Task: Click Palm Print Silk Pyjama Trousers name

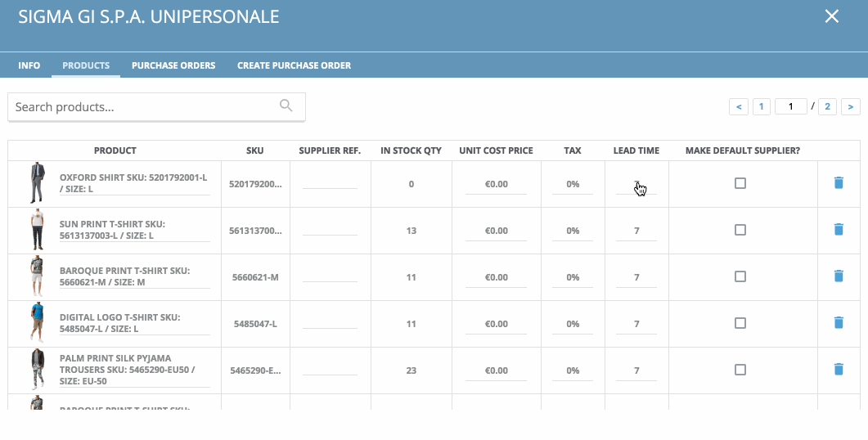Action: [x=134, y=370]
